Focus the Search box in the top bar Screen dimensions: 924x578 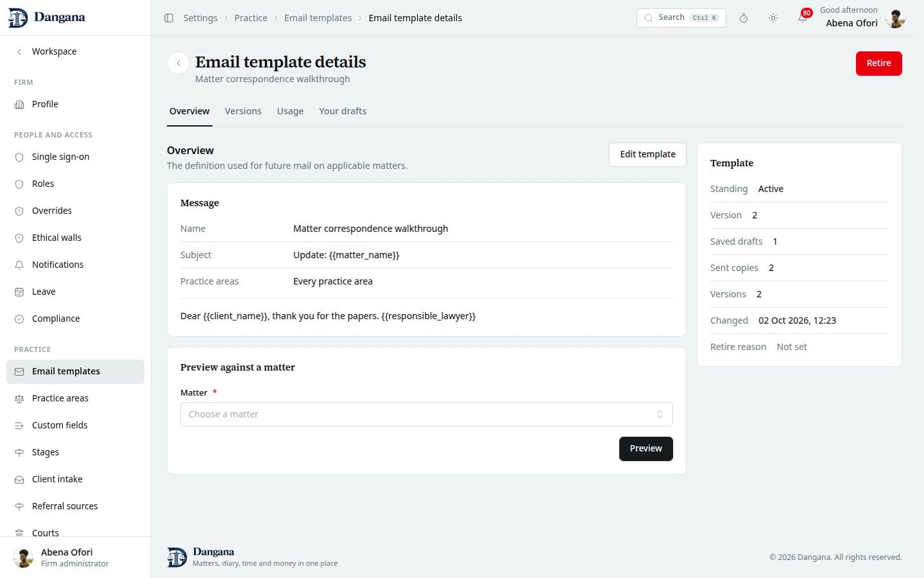click(x=681, y=18)
